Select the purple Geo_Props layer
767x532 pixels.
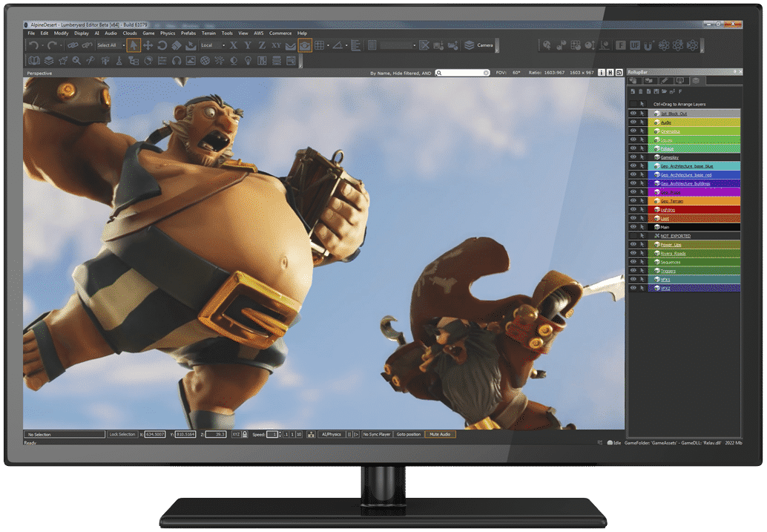tap(694, 192)
